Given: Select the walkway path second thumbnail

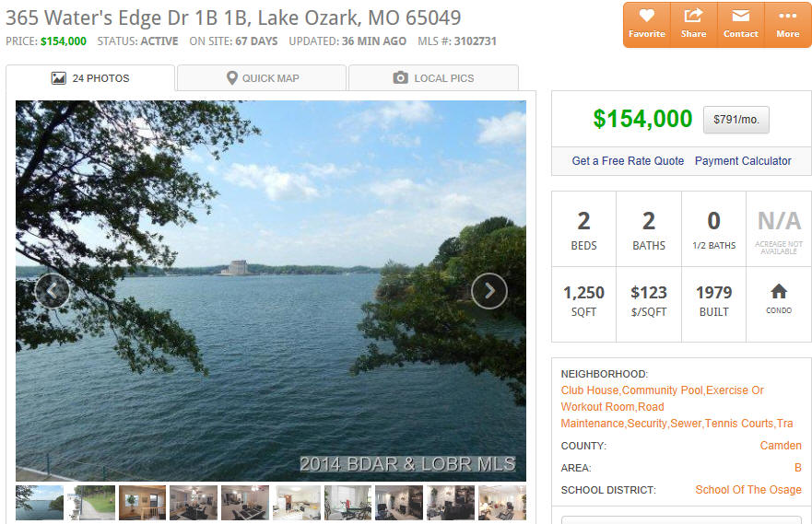Looking at the screenshot, I should click(x=91, y=502).
